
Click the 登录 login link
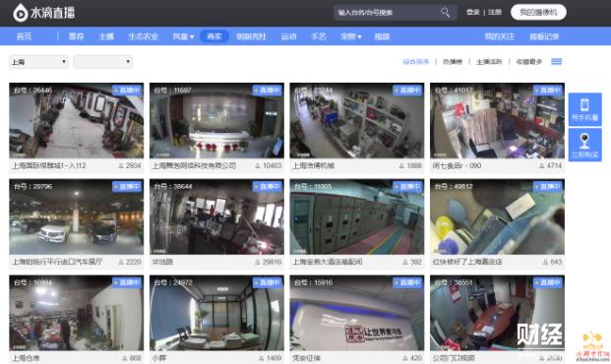[473, 13]
